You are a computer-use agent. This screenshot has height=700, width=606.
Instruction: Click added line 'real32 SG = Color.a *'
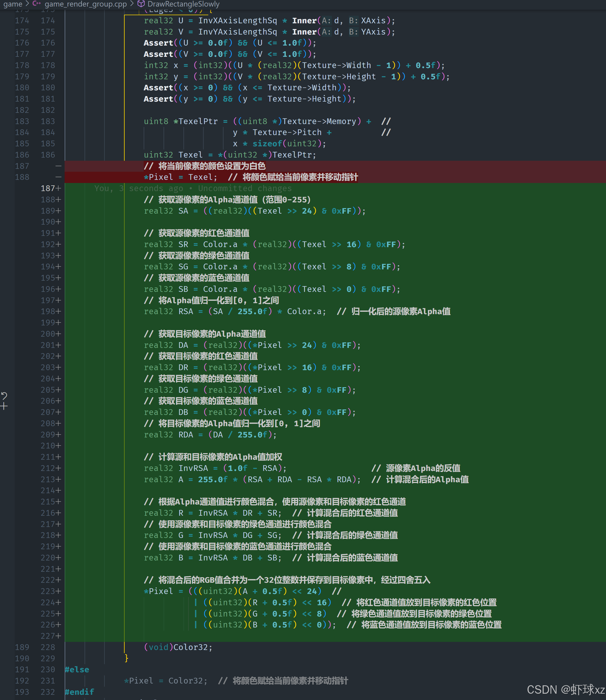pyautogui.click(x=272, y=266)
